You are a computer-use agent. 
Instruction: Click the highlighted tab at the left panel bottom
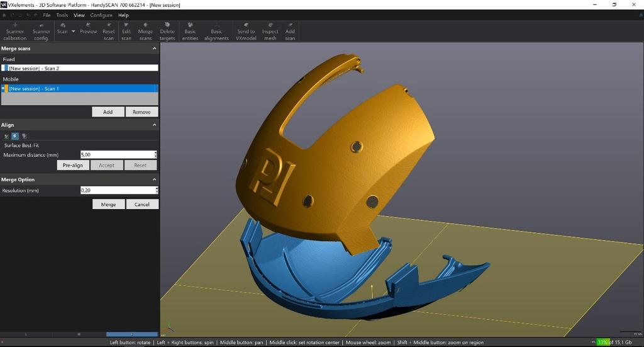point(132,334)
